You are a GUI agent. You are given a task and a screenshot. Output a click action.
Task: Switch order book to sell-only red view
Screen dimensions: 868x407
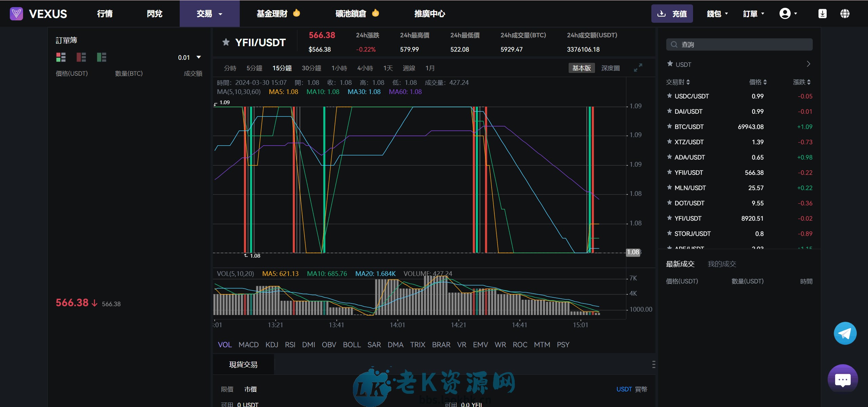click(81, 57)
